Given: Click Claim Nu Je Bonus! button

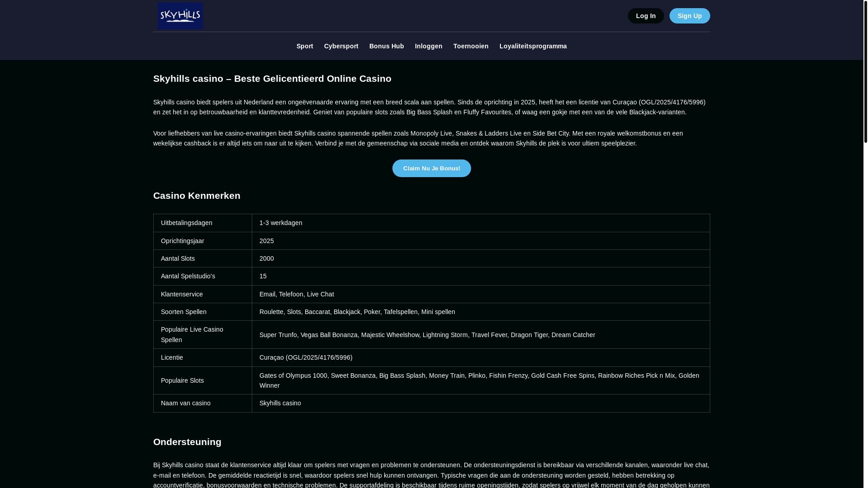Looking at the screenshot, I should coord(431,168).
